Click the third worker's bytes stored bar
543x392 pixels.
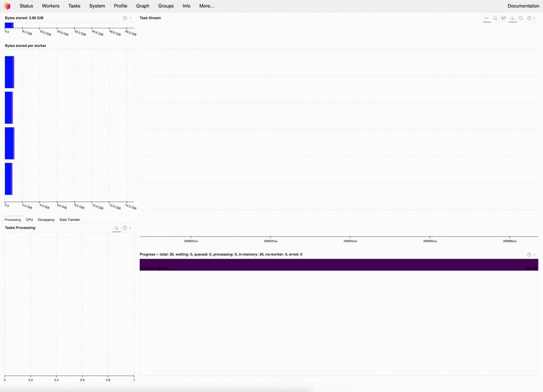coord(10,143)
